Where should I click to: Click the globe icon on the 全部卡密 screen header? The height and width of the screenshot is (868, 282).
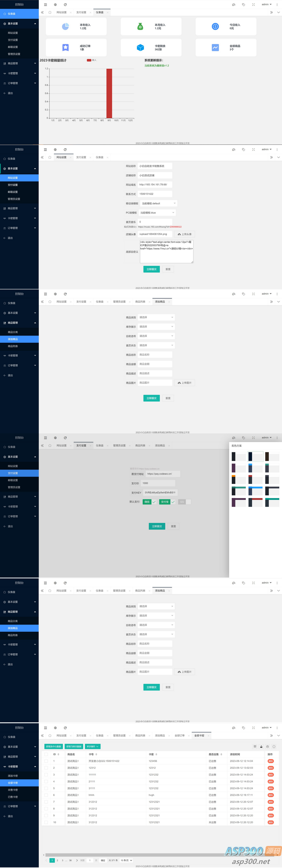[55, 727]
